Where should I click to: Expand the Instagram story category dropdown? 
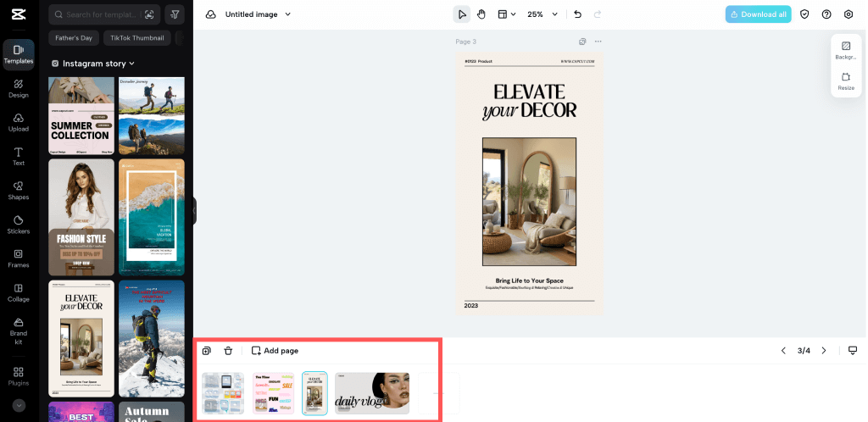(93, 64)
